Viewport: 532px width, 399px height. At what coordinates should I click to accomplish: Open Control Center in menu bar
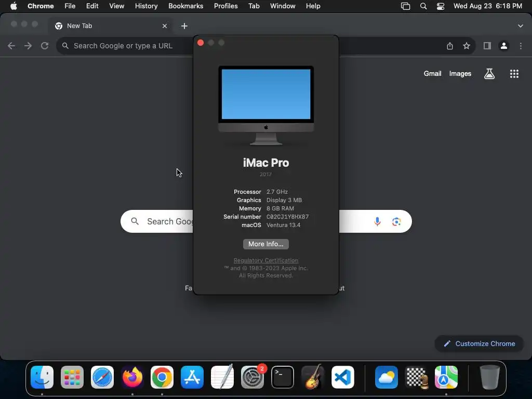tap(441, 6)
